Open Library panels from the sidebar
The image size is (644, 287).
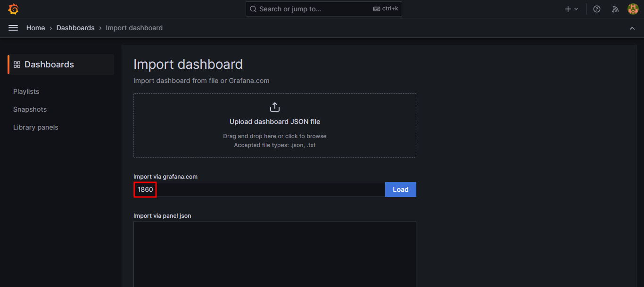point(35,127)
